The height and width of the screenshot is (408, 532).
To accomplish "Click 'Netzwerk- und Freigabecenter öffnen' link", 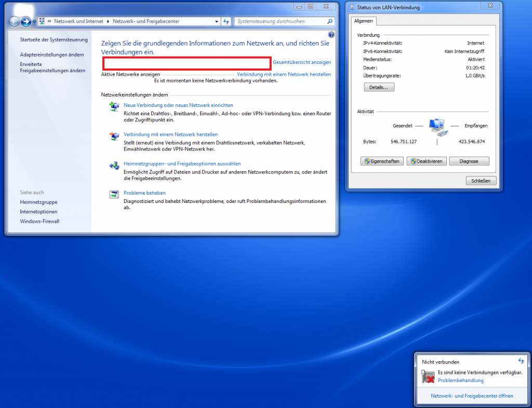I will pyautogui.click(x=472, y=396).
